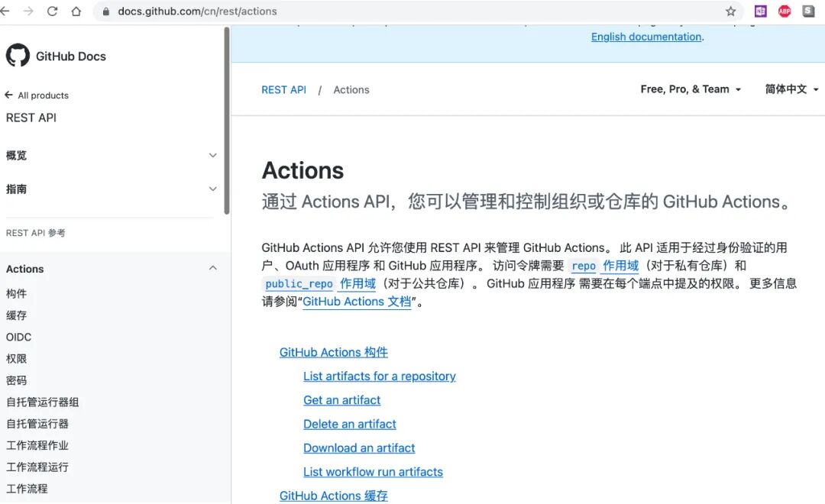This screenshot has width=825, height=504.
Task: Open List artifacts for a repository
Action: 380,376
